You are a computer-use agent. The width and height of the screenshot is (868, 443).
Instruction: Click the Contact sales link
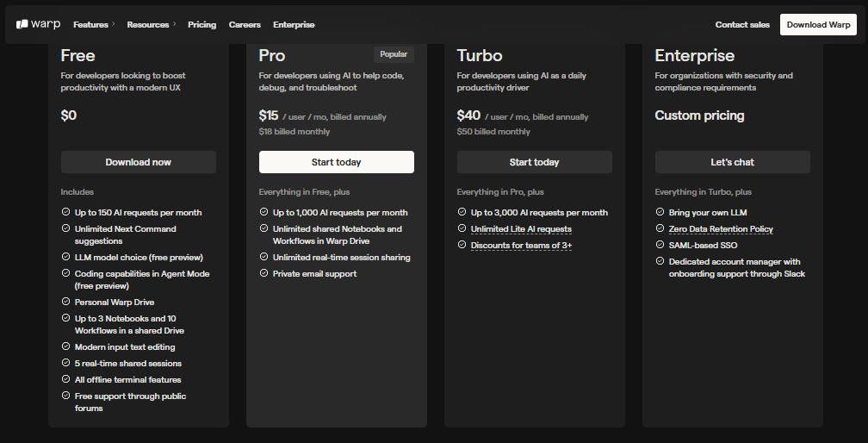(x=742, y=24)
